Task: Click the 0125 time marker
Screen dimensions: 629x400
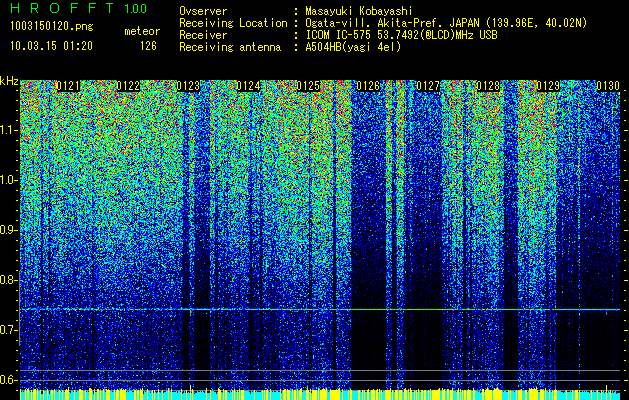Action: [x=308, y=86]
